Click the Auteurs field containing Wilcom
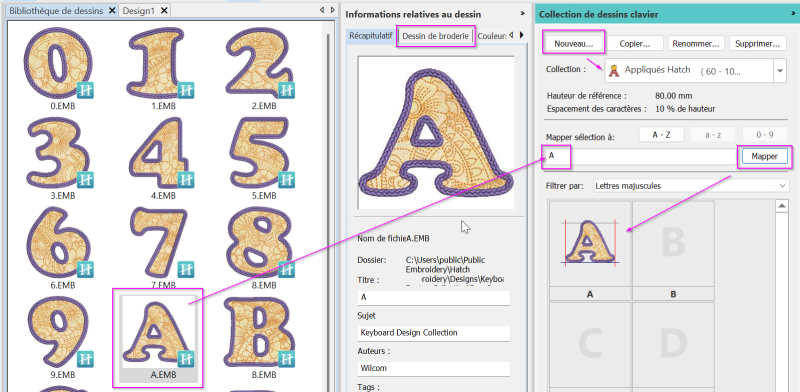 click(434, 368)
